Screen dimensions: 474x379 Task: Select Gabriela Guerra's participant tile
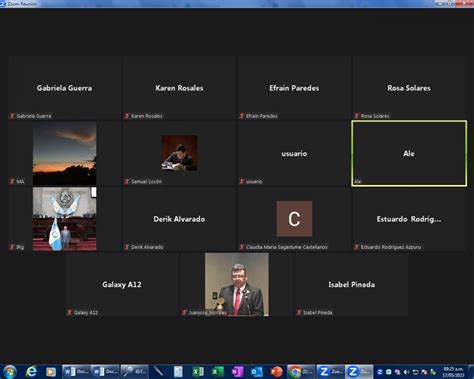click(x=65, y=88)
